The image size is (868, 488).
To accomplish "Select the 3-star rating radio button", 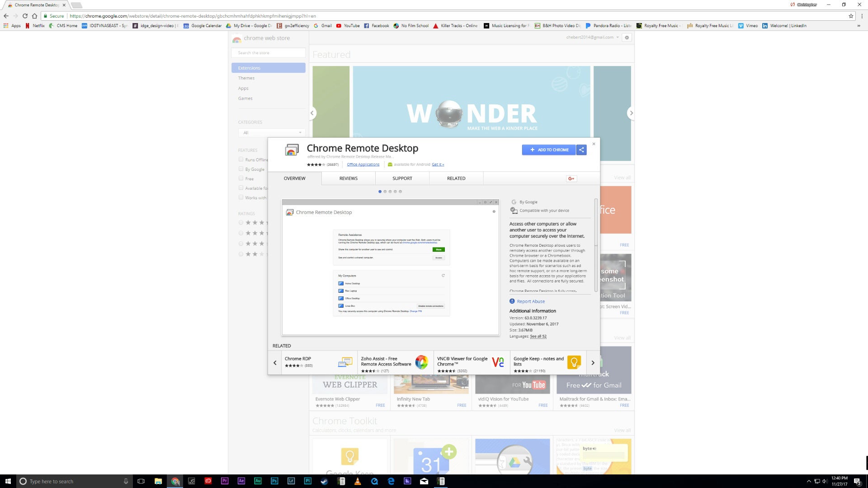I will [241, 243].
